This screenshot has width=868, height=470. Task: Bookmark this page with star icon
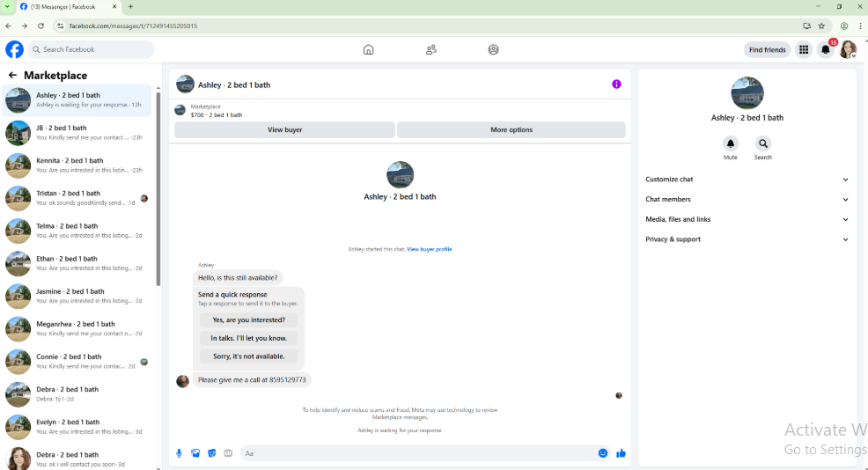click(821, 26)
